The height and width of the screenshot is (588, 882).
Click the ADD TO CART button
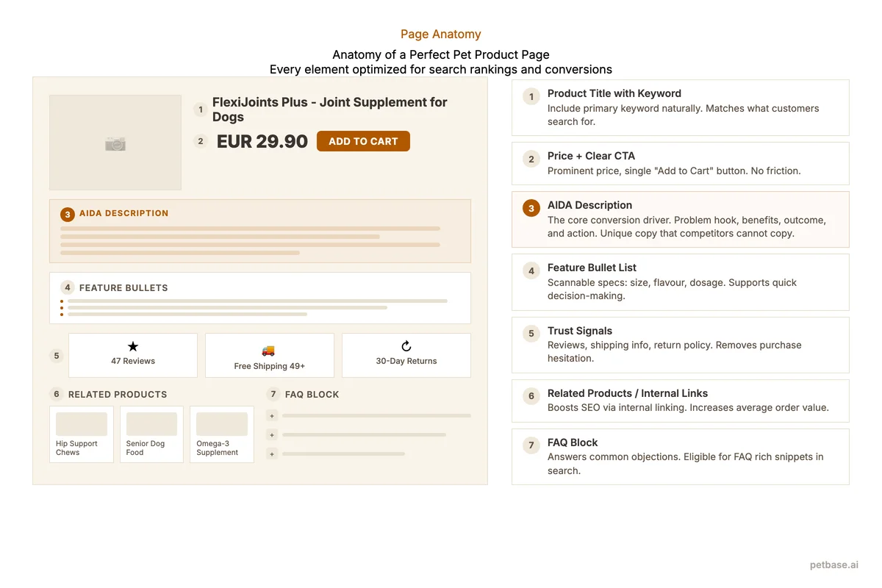click(x=363, y=140)
